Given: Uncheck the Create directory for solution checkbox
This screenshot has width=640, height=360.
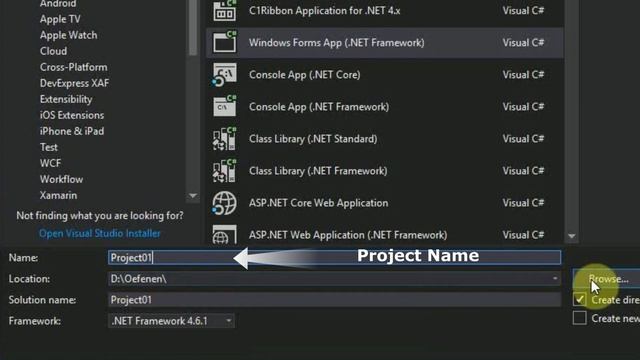Looking at the screenshot, I should (580, 299).
